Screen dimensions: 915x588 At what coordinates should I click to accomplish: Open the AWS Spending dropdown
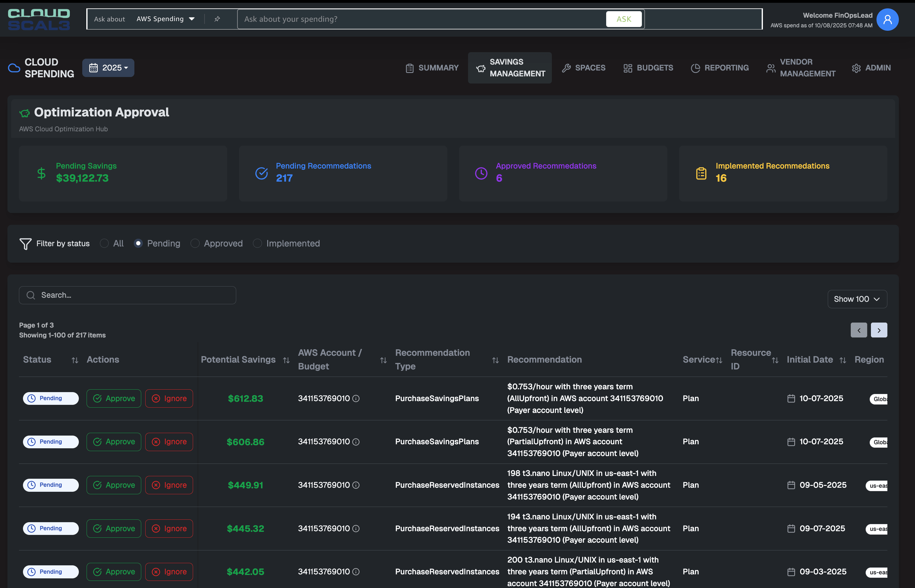point(165,19)
